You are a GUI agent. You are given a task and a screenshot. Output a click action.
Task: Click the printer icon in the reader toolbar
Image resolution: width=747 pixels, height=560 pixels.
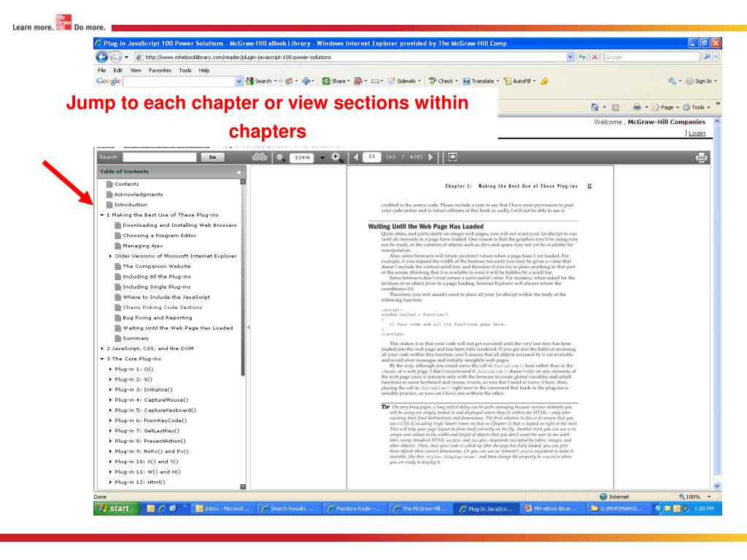click(702, 157)
